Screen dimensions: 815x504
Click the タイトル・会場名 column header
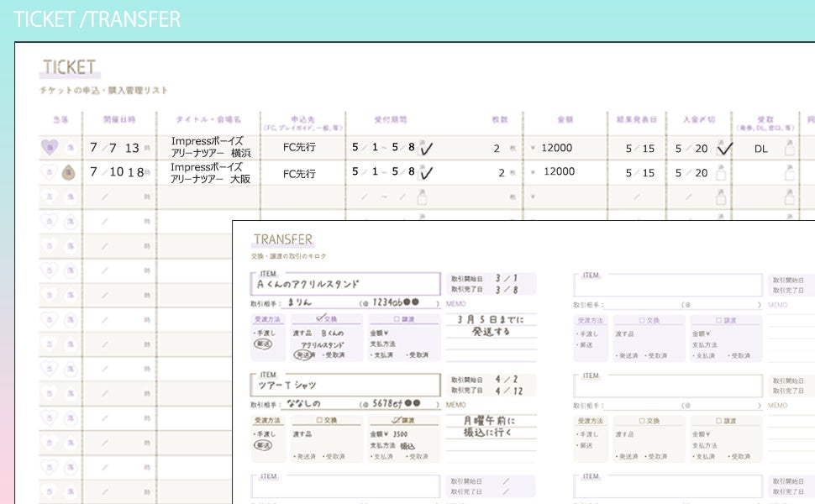[208, 119]
